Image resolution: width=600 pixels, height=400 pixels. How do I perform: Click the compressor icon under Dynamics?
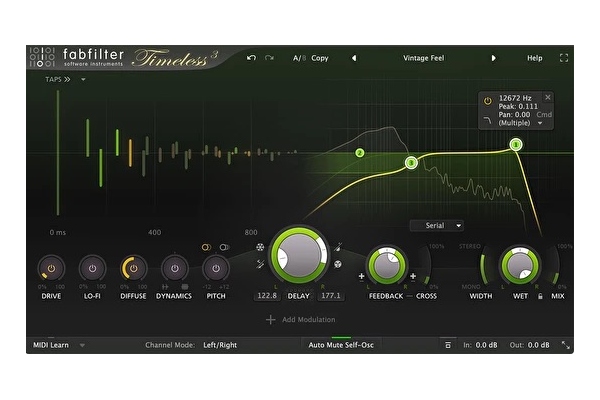pos(184,287)
